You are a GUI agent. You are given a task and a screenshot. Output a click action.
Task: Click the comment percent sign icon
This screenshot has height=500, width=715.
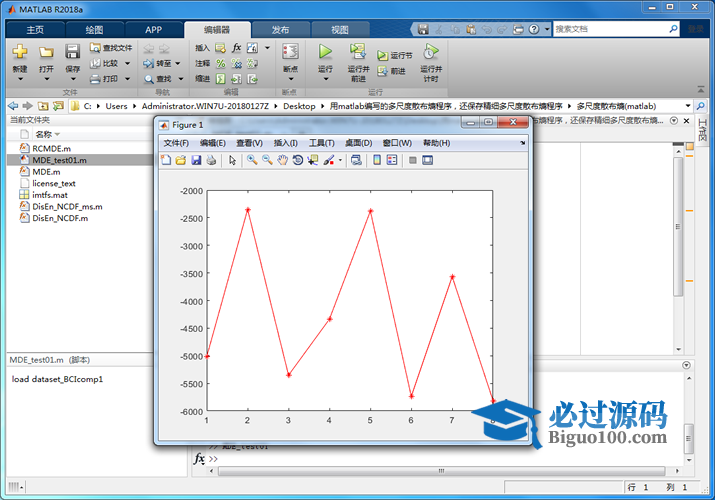221,63
